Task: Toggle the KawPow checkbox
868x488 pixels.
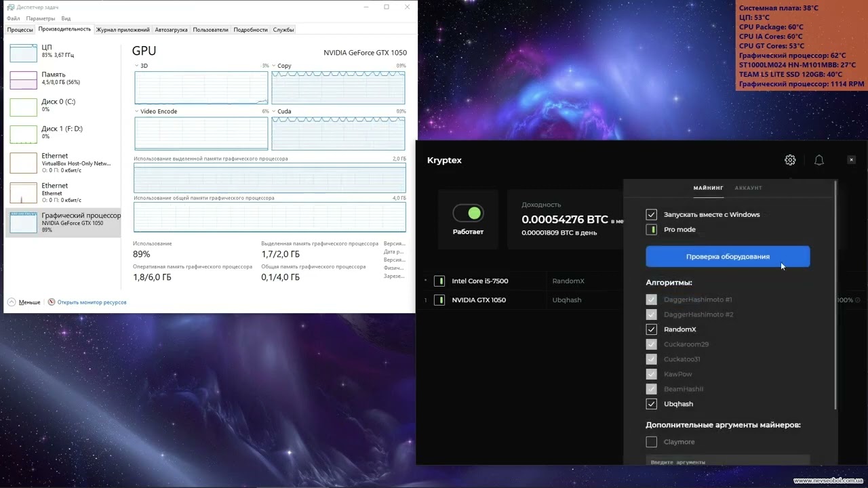Action: (x=651, y=374)
